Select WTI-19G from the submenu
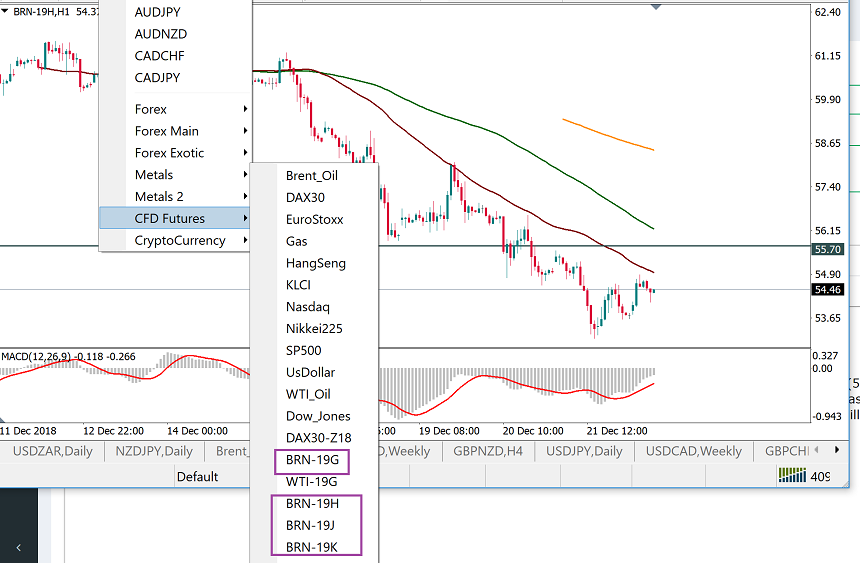This screenshot has width=860, height=563. point(312,482)
